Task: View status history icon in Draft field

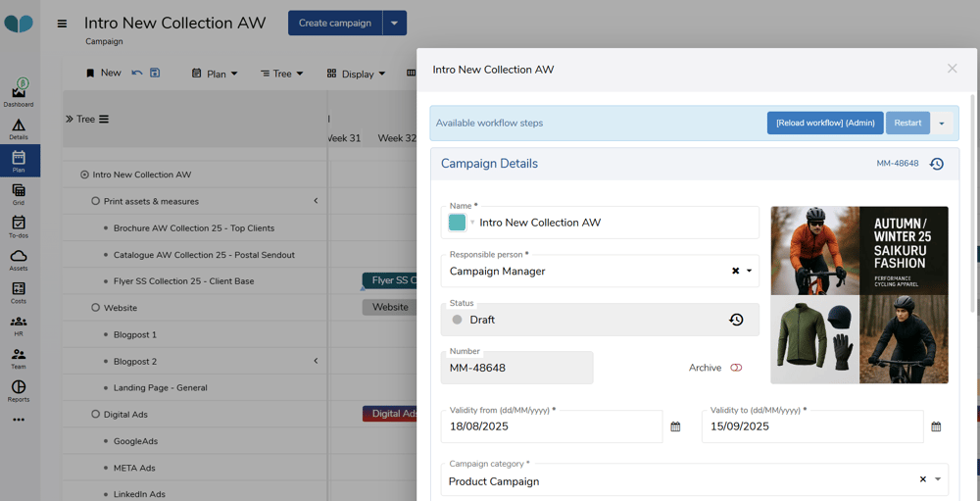Action: coord(736,320)
